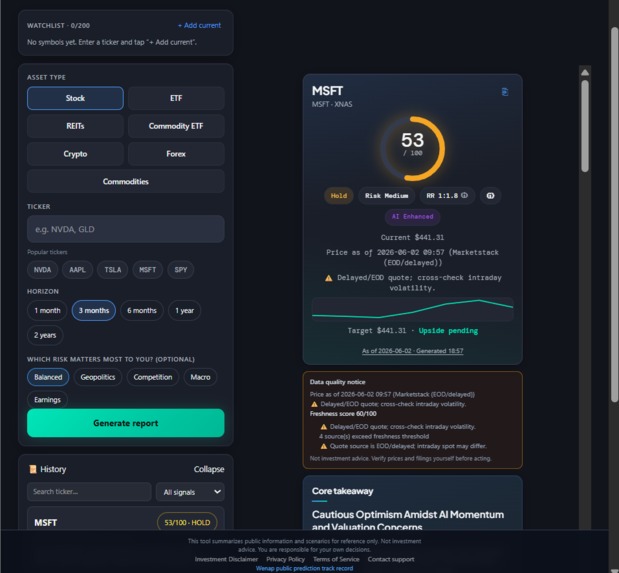
Task: Click the 'WATCHLIST · 0/200' label
Action: pos(58,25)
